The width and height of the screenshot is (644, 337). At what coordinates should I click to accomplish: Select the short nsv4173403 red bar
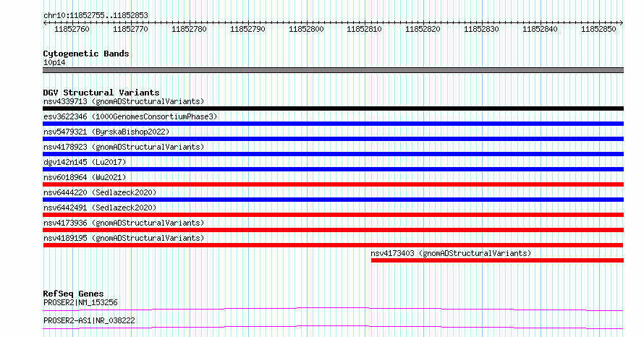pos(497,260)
